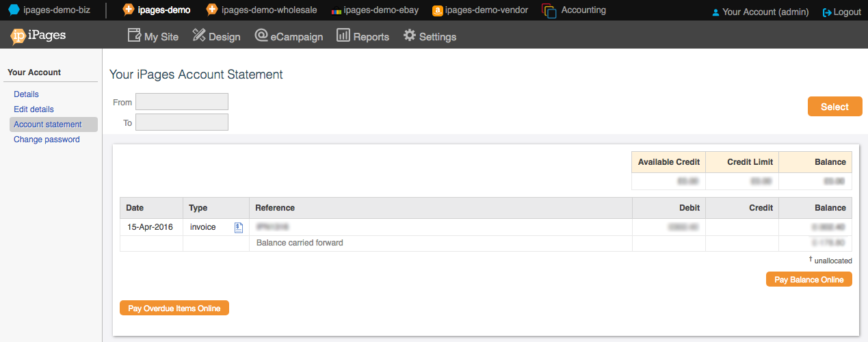868x342 pixels.
Task: Click Balance carried forward row text
Action: 300,243
